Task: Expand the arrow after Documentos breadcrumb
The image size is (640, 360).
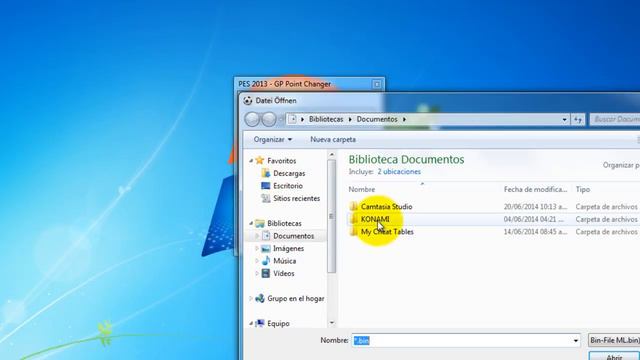Action: pos(404,119)
